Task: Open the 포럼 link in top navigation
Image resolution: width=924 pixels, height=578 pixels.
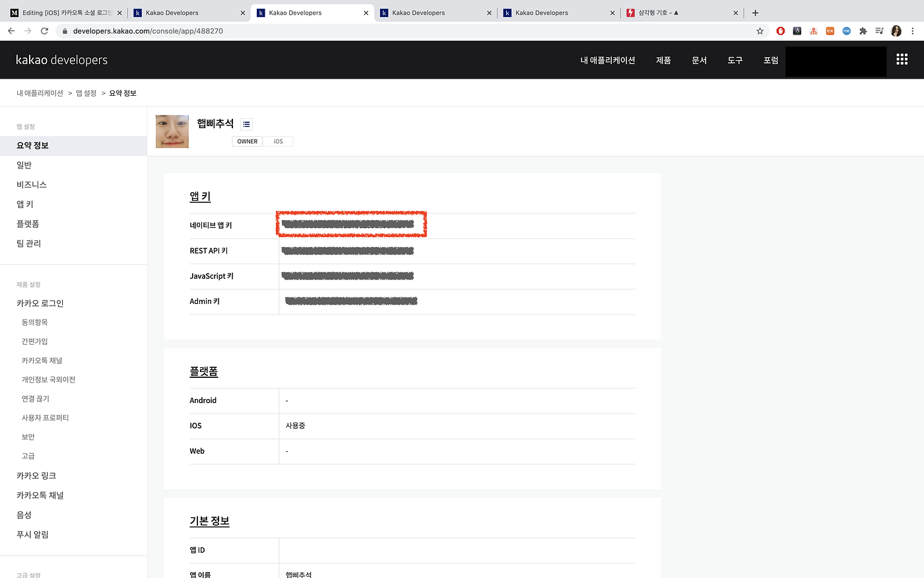Action: click(771, 60)
